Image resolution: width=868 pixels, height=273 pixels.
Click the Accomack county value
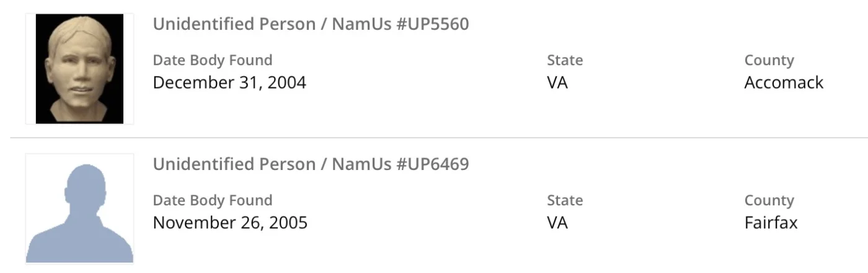point(784,83)
